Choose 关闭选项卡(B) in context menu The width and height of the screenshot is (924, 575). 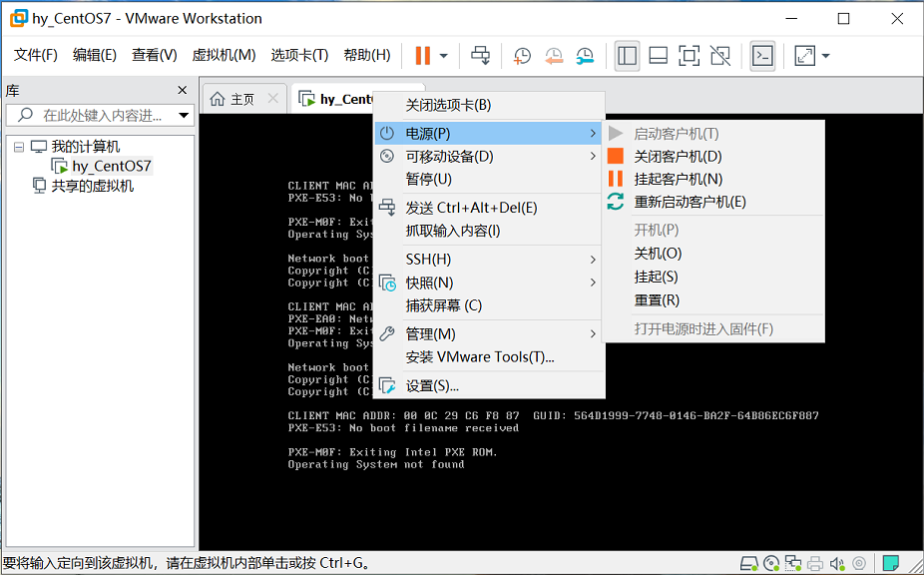pyautogui.click(x=489, y=105)
